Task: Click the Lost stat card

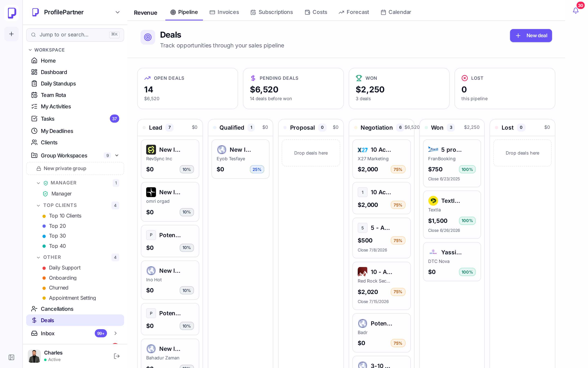Action: 505,88
